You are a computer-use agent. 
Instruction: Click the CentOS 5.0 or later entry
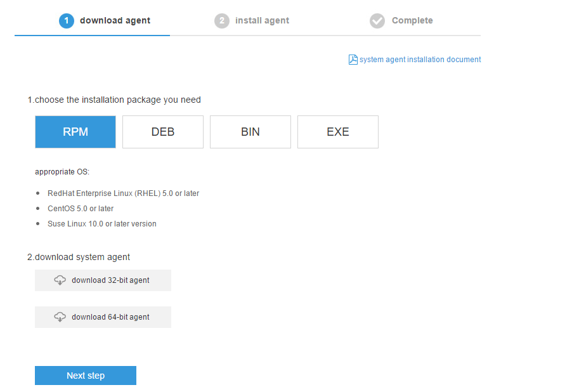click(x=81, y=209)
